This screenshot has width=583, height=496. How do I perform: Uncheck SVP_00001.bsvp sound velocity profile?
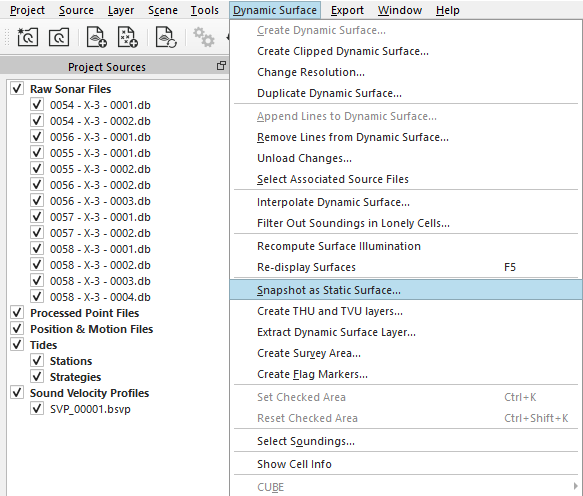coord(37,409)
